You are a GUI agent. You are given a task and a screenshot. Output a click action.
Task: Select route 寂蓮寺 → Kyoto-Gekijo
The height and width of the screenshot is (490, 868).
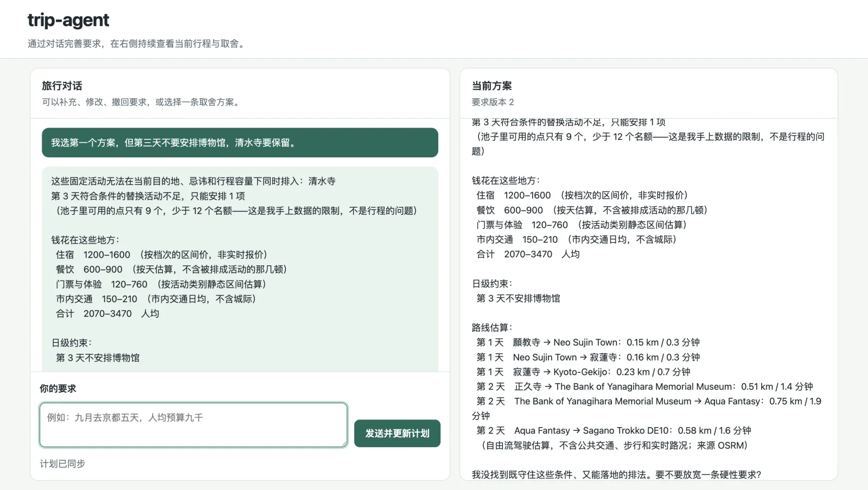[x=583, y=371]
